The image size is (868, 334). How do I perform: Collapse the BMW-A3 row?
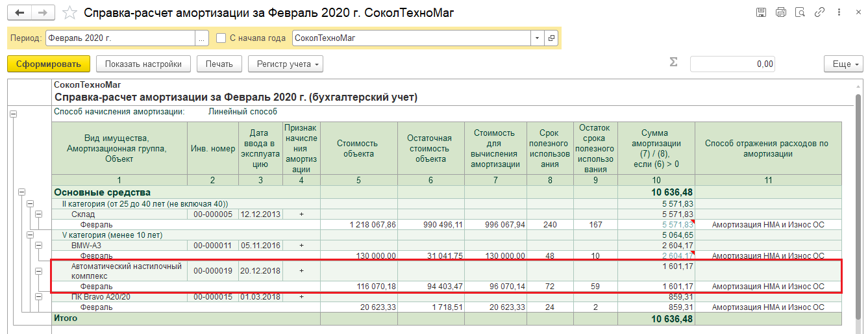coord(38,246)
